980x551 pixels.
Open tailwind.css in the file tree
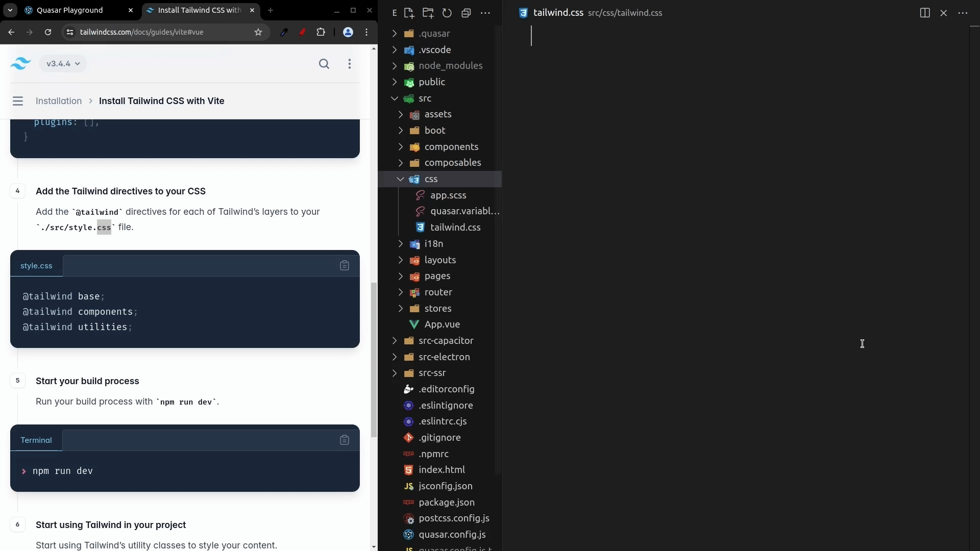tap(455, 228)
